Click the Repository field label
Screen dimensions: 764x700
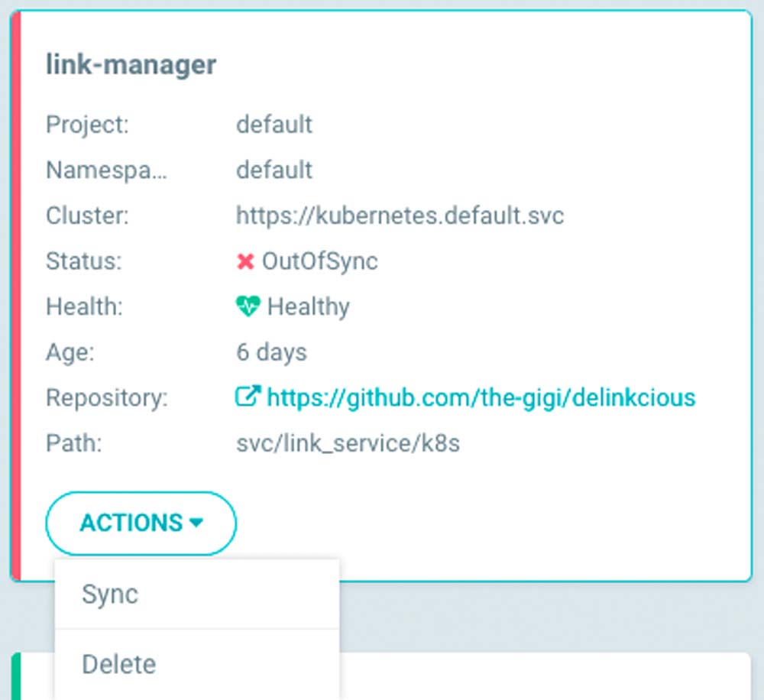click(x=106, y=397)
